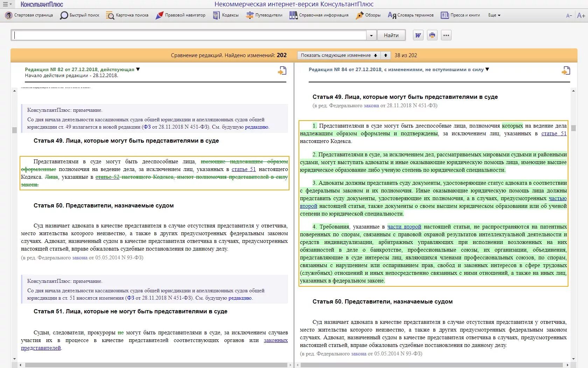Decrease font size with A- icon

[569, 15]
